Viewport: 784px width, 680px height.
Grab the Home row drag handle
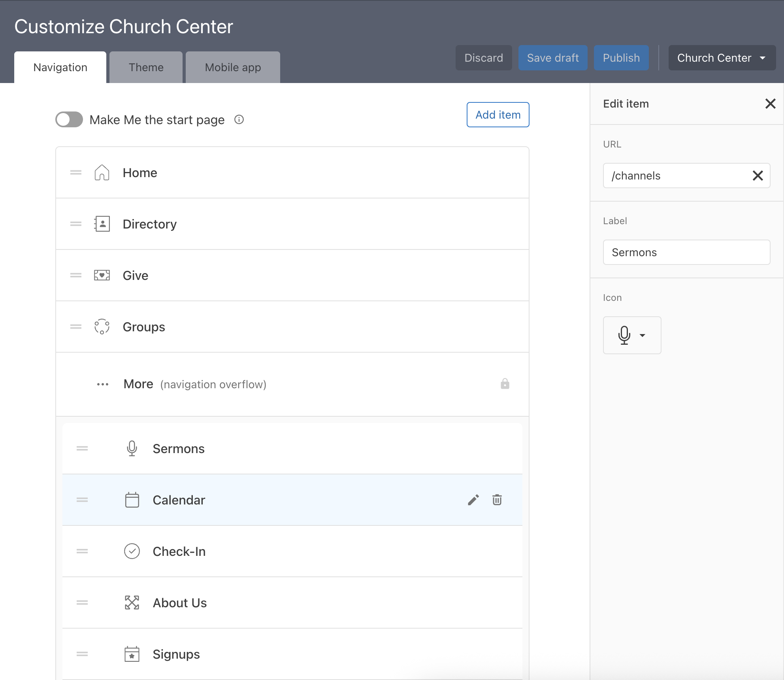click(x=76, y=172)
